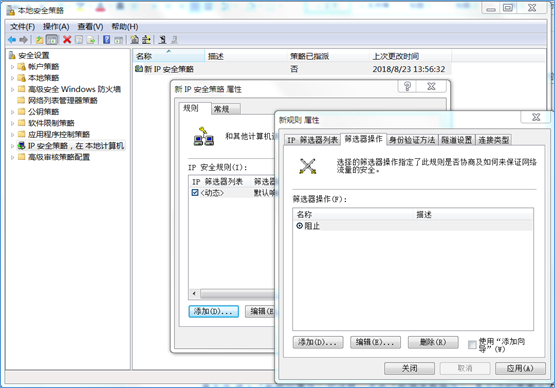Click the up-one-level folder toolbar icon
Screen dimensions: 555x388
39,40
